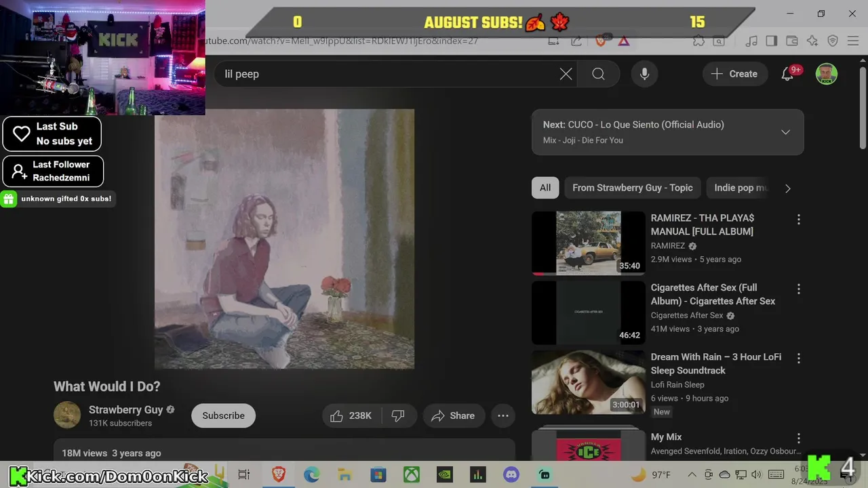Open 'Dream With Rain – 3 Hour LoFi' title
Viewport: 868px width, 488px height.
(x=715, y=363)
